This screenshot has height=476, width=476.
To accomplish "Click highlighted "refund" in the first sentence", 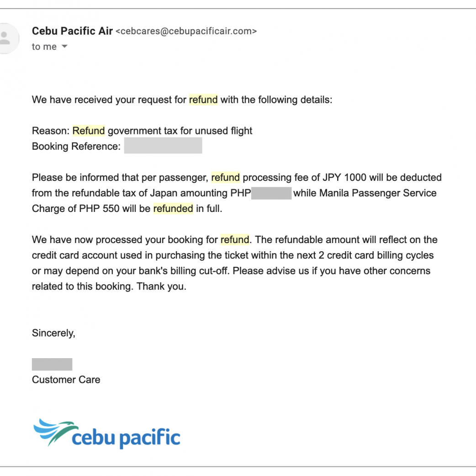I will 203,100.
